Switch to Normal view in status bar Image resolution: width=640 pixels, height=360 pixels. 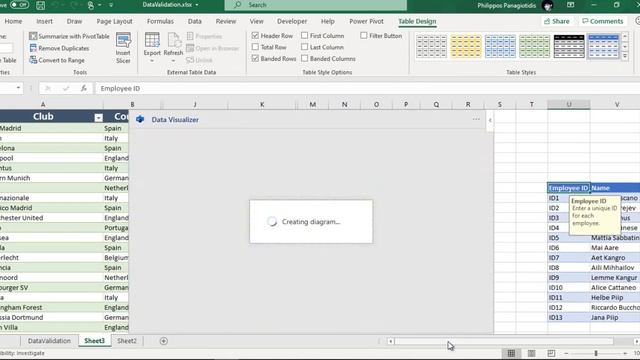click(511, 353)
